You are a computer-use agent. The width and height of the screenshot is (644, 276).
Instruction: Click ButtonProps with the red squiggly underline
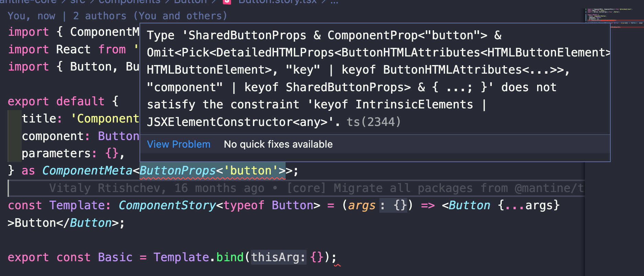click(177, 170)
